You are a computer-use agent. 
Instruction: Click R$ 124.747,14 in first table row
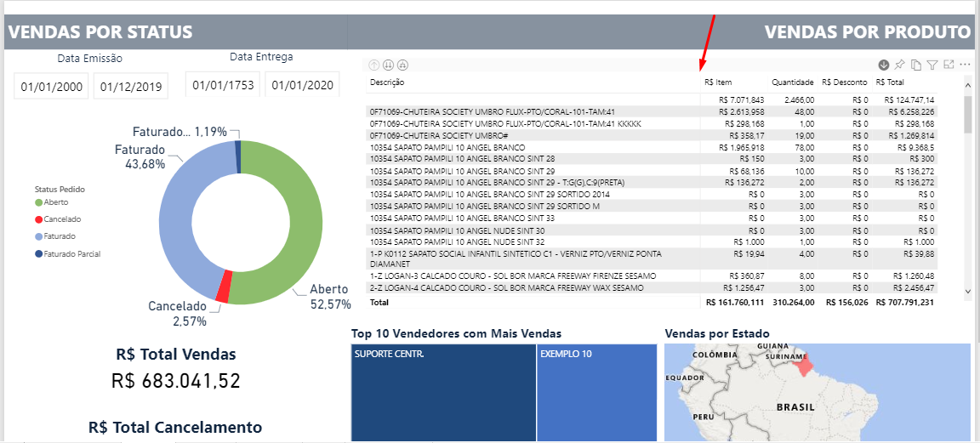[909, 99]
